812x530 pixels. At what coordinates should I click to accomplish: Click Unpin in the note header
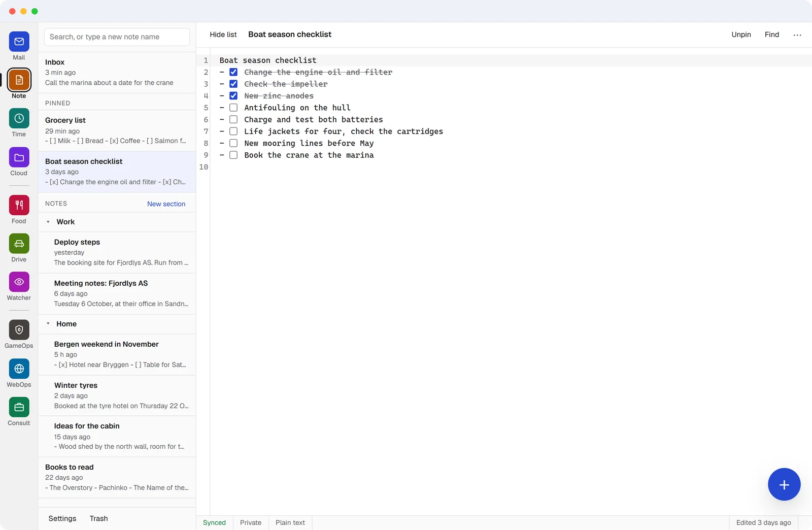pos(741,35)
